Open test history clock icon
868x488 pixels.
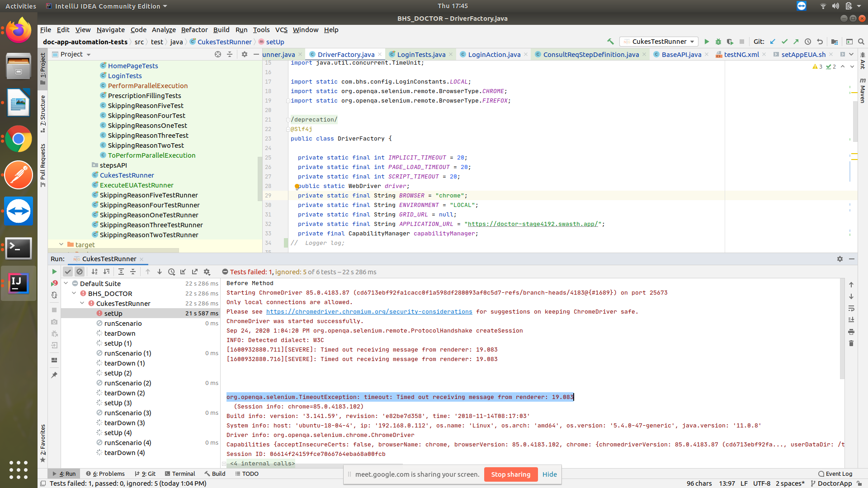click(x=171, y=272)
